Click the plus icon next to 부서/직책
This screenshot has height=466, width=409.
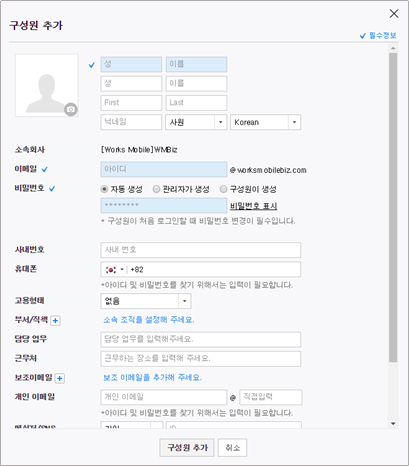[x=55, y=321]
